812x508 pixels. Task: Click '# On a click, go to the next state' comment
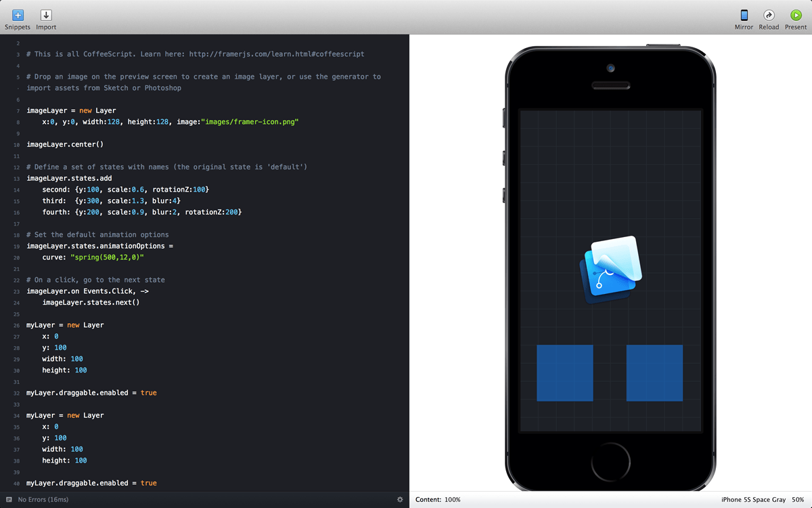click(95, 280)
